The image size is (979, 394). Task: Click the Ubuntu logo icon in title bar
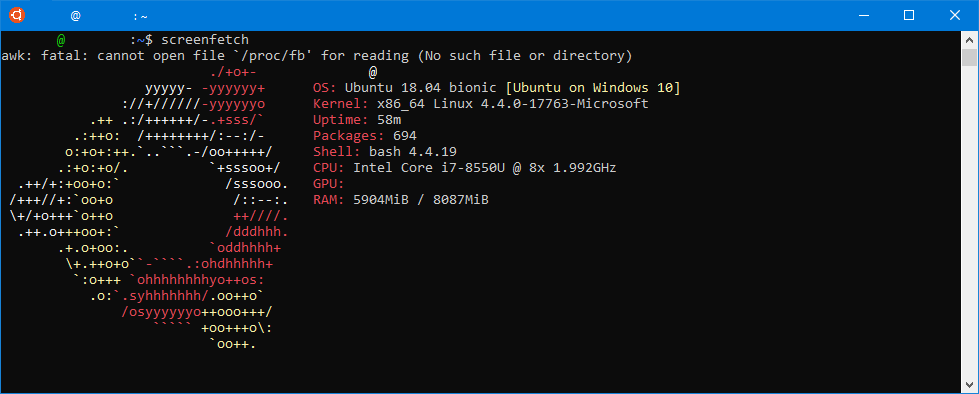tap(17, 15)
